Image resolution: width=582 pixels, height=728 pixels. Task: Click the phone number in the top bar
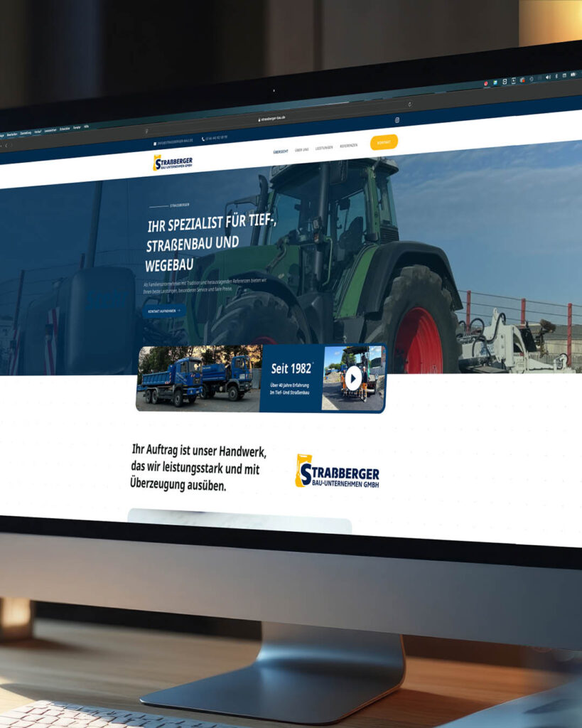pos(215,138)
